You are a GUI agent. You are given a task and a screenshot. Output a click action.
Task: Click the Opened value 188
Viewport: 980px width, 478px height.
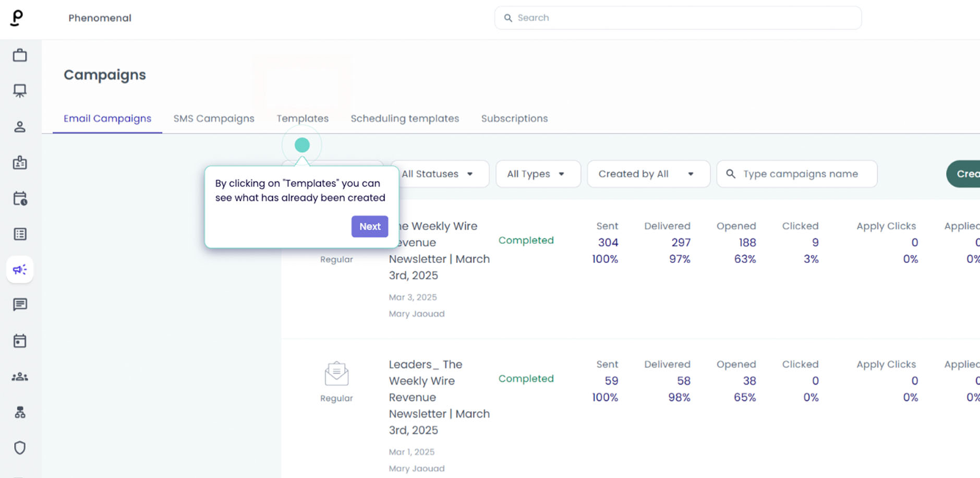[x=747, y=243]
